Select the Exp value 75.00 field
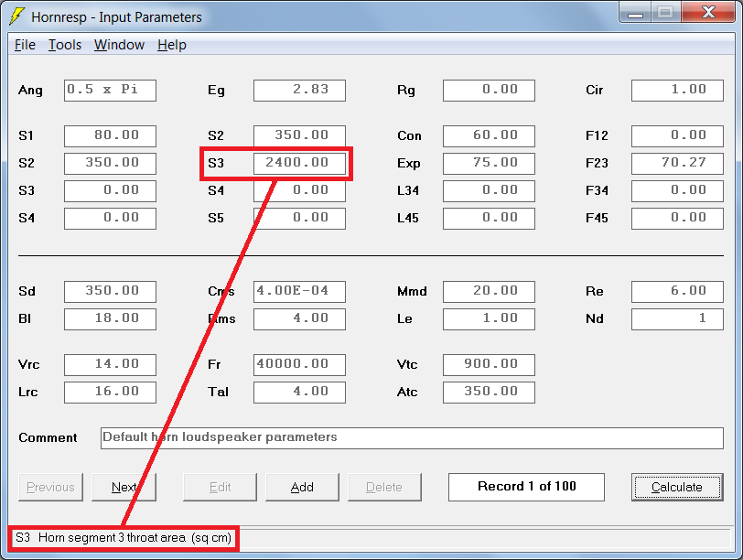Viewport: 743px width, 560px height. 489,164
